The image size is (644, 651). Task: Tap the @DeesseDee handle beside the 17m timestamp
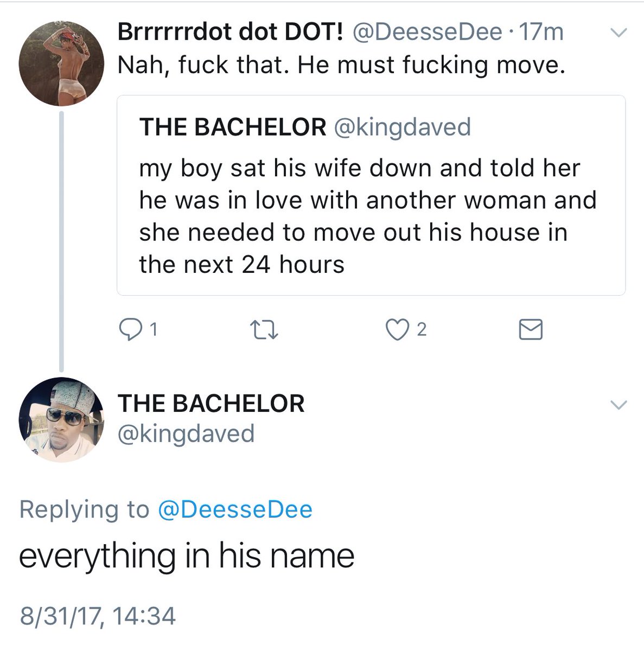[x=428, y=33]
